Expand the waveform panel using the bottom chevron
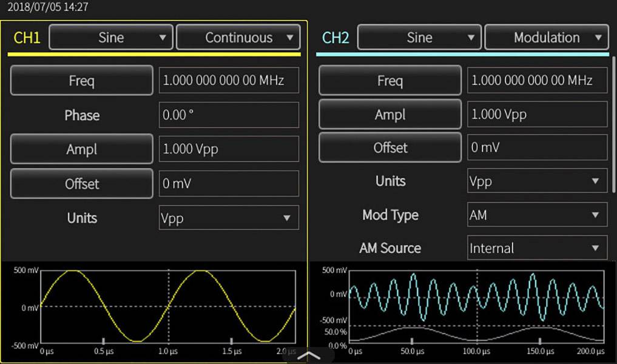The height and width of the screenshot is (364, 617). click(x=308, y=356)
